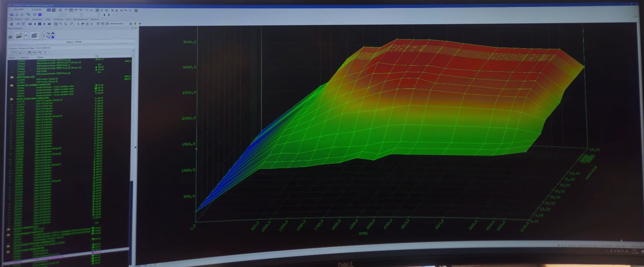The height and width of the screenshot is (267, 644).
Task: Collapse the left panel using the splitter arrow
Action: coord(135,147)
